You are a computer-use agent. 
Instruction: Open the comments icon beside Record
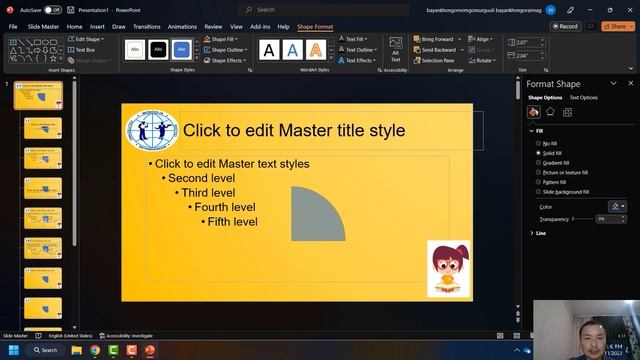click(x=590, y=26)
